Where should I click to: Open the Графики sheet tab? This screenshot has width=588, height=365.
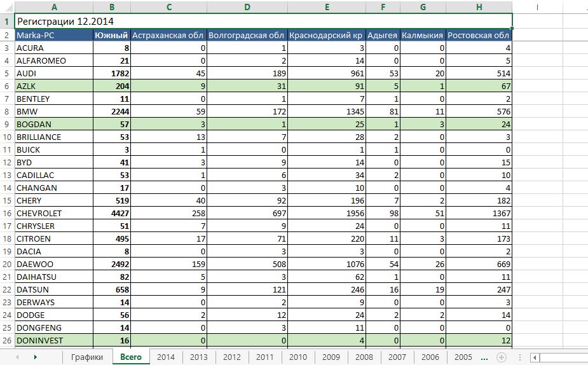[87, 357]
